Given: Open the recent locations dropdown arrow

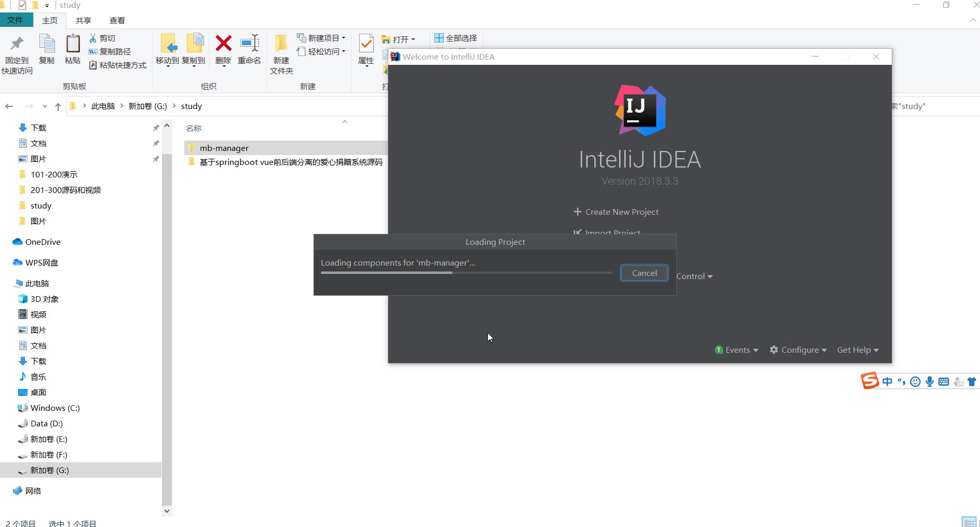Looking at the screenshot, I should click(45, 106).
